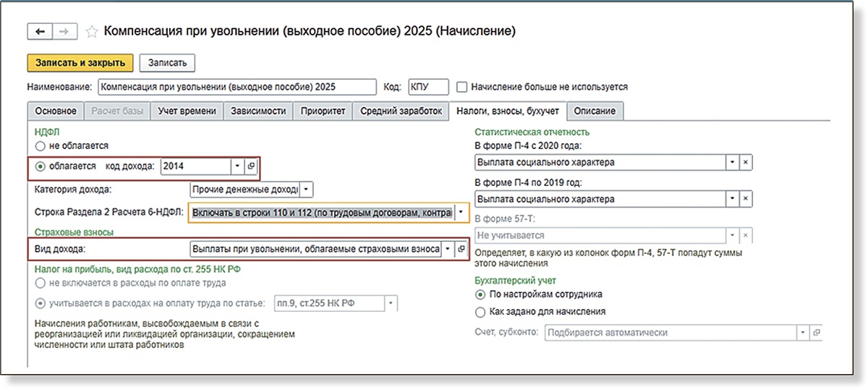Expand the Категория дохода dropdown
This screenshot has height=390, width=868.
pos(306,190)
